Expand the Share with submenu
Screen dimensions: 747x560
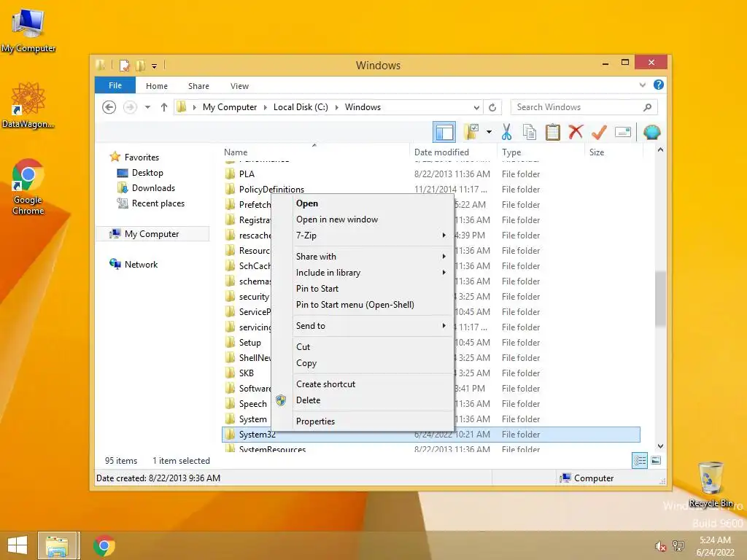pyautogui.click(x=362, y=256)
